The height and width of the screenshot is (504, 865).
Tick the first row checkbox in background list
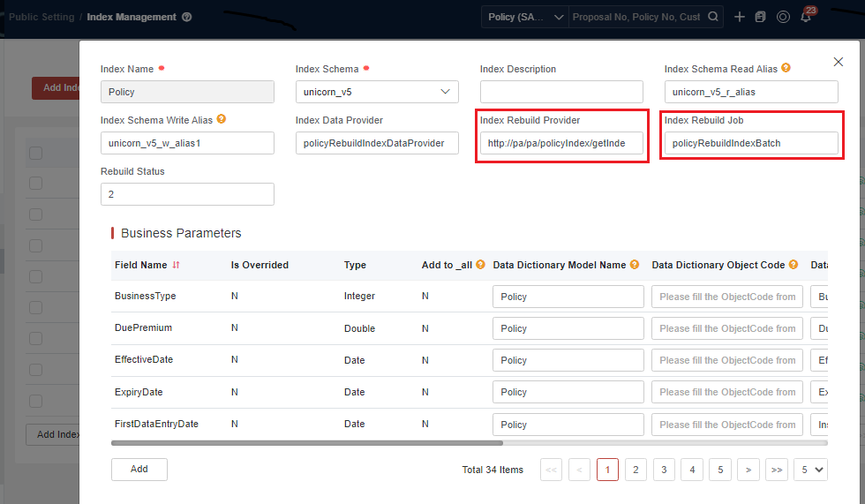[35, 183]
